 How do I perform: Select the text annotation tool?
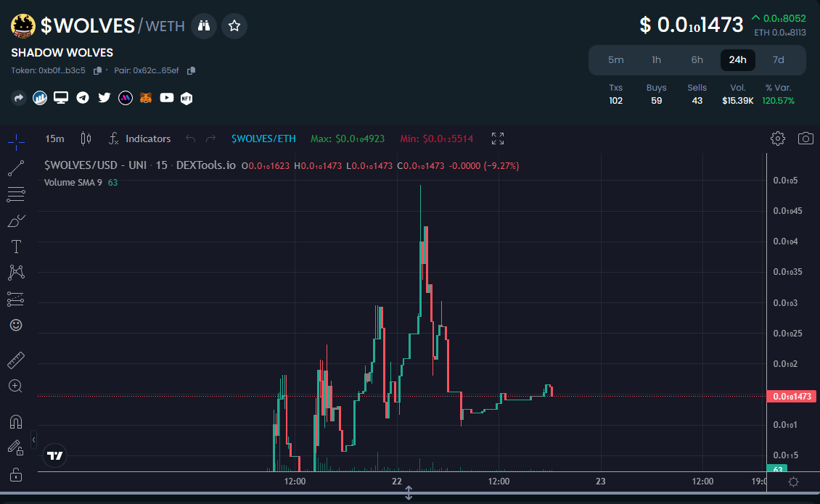pyautogui.click(x=16, y=247)
